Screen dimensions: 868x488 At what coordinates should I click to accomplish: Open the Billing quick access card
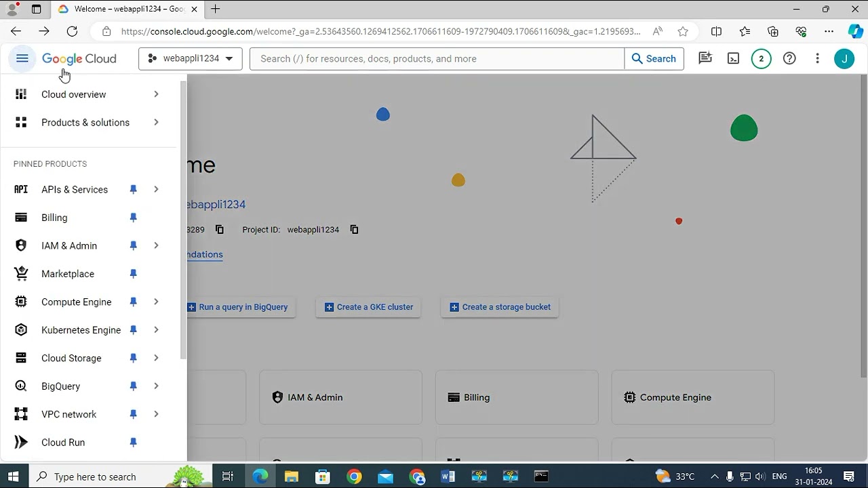[517, 397]
